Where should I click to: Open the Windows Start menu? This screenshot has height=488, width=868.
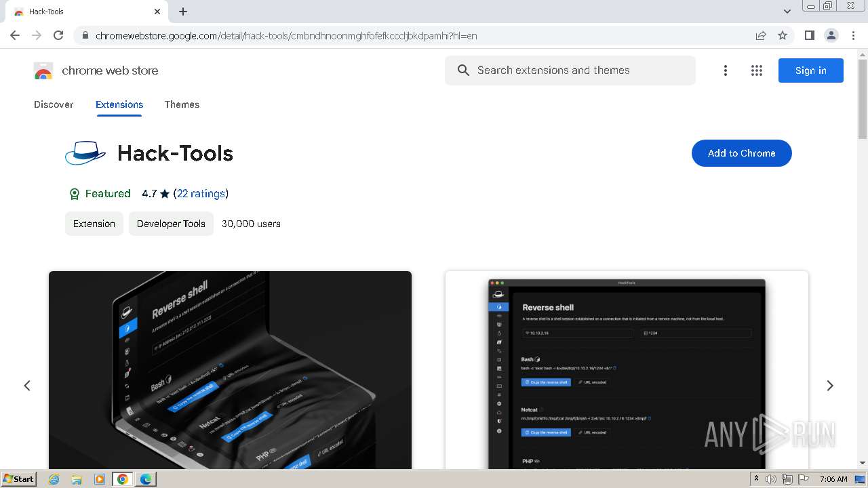coord(19,479)
